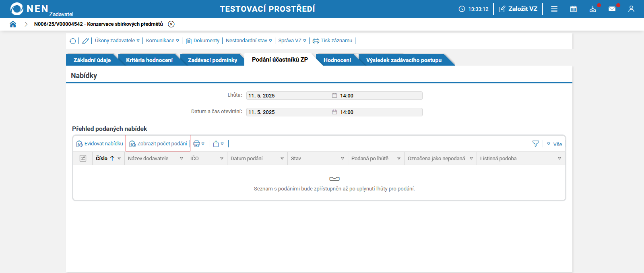Viewport: 644px width, 273px height.
Task: Click the Název dodavatele column header
Action: (148, 159)
